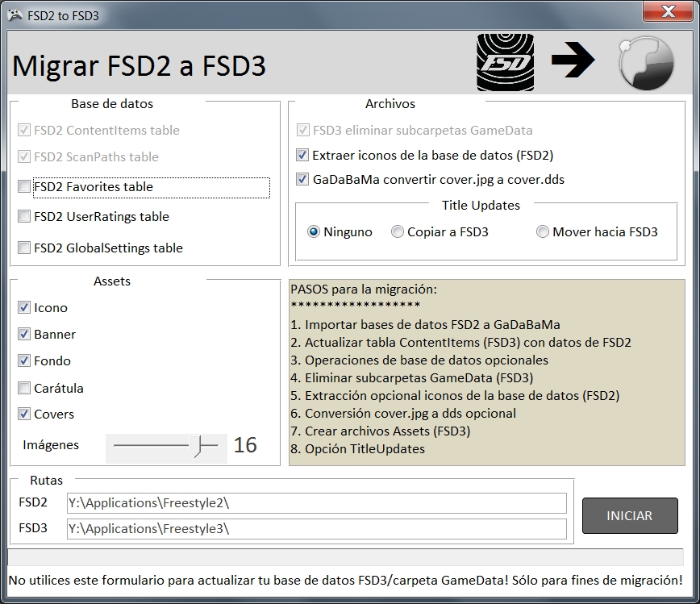Close the FSD2 to FSD3 window
This screenshot has height=604, width=700.
pos(668,11)
